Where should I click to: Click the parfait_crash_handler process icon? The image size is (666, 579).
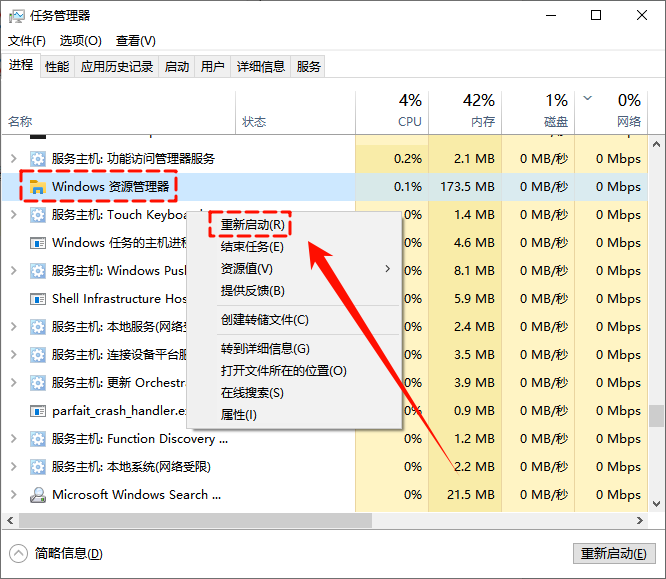pos(38,410)
